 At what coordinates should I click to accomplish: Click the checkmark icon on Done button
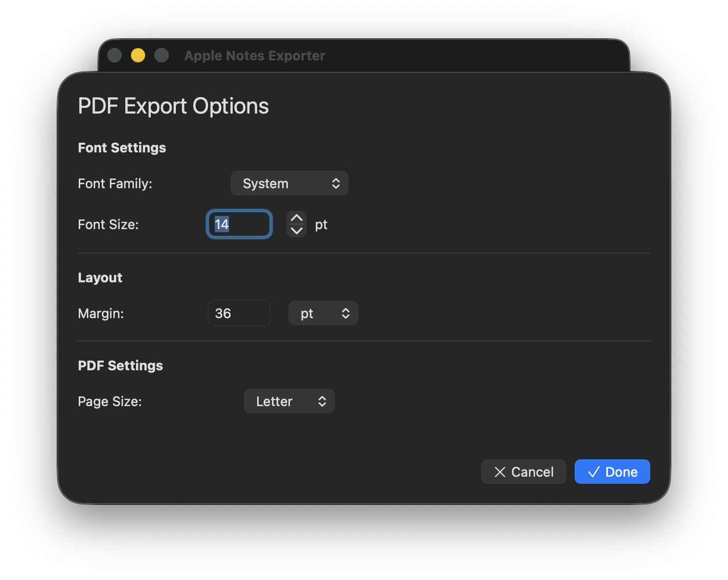tap(593, 472)
